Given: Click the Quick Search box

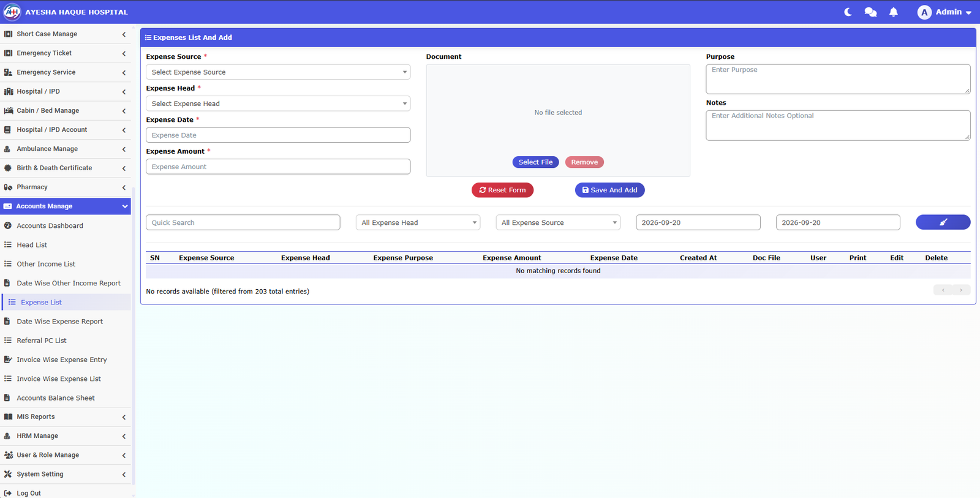Looking at the screenshot, I should click(x=243, y=222).
